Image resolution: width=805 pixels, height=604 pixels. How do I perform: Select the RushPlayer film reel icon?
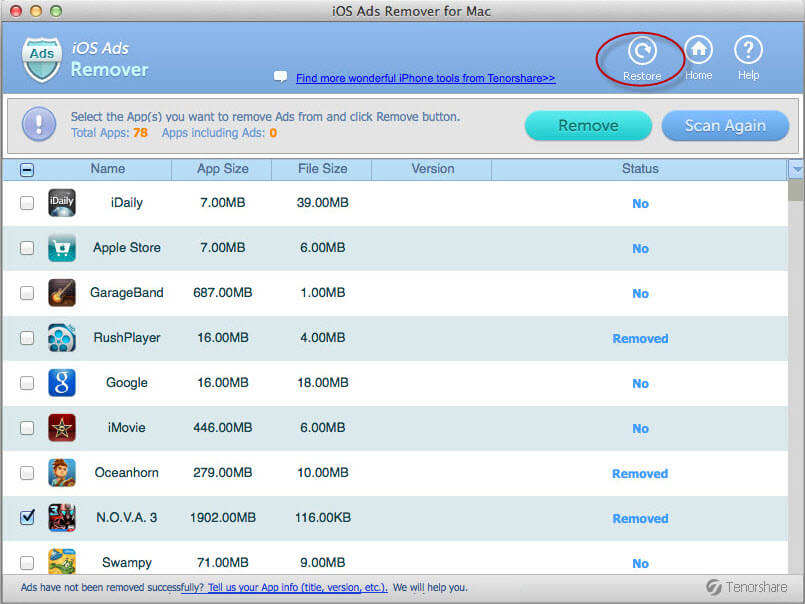point(62,338)
